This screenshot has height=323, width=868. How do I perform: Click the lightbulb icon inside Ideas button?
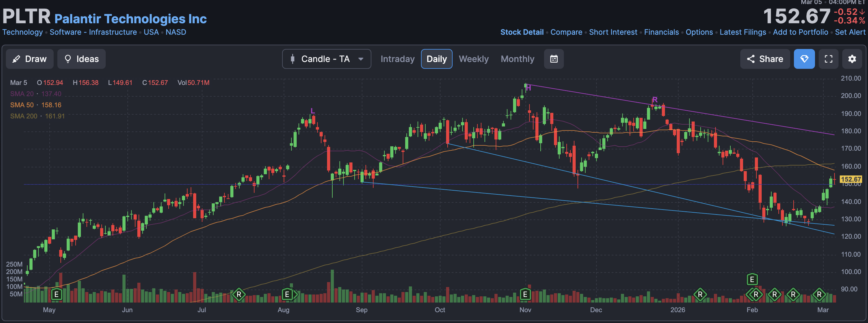(68, 59)
